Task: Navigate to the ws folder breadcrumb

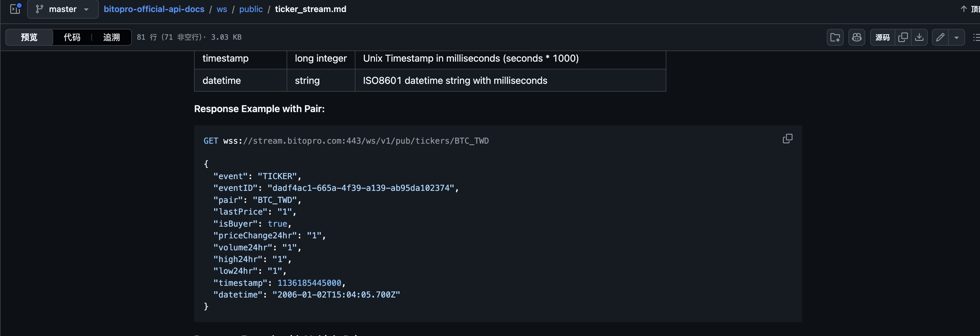Action: click(x=222, y=9)
